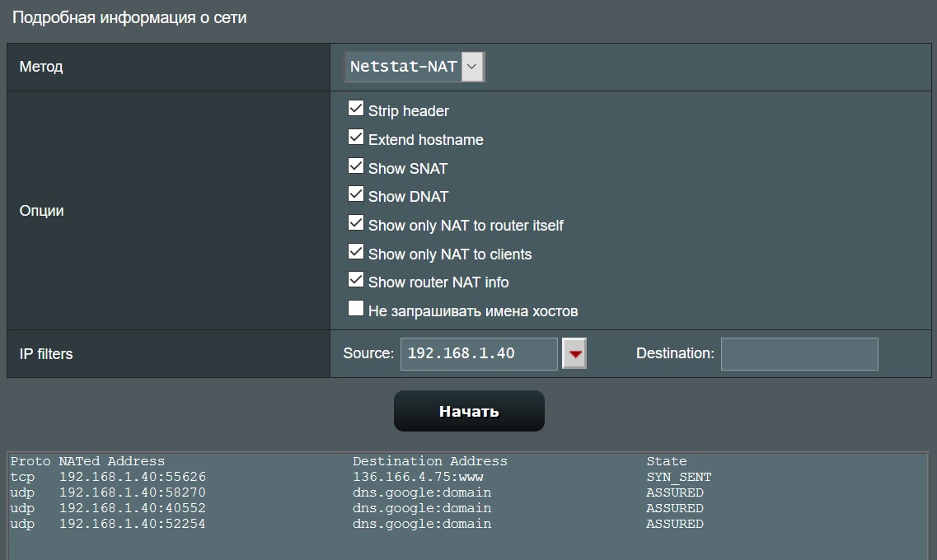Toggle the Show DNAT checkbox
Viewport: 937px width, 560px height.
356,194
